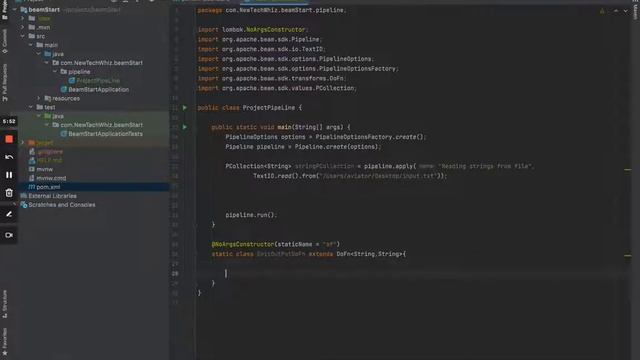Open the Favorites tool window tab
The width and height of the screenshot is (640, 360).
[x=4, y=341]
